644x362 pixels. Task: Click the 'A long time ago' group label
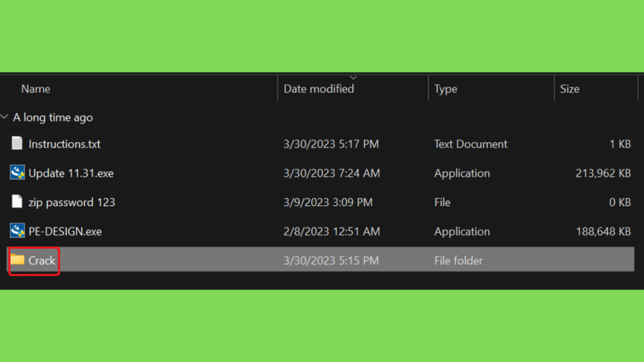pyautogui.click(x=53, y=118)
